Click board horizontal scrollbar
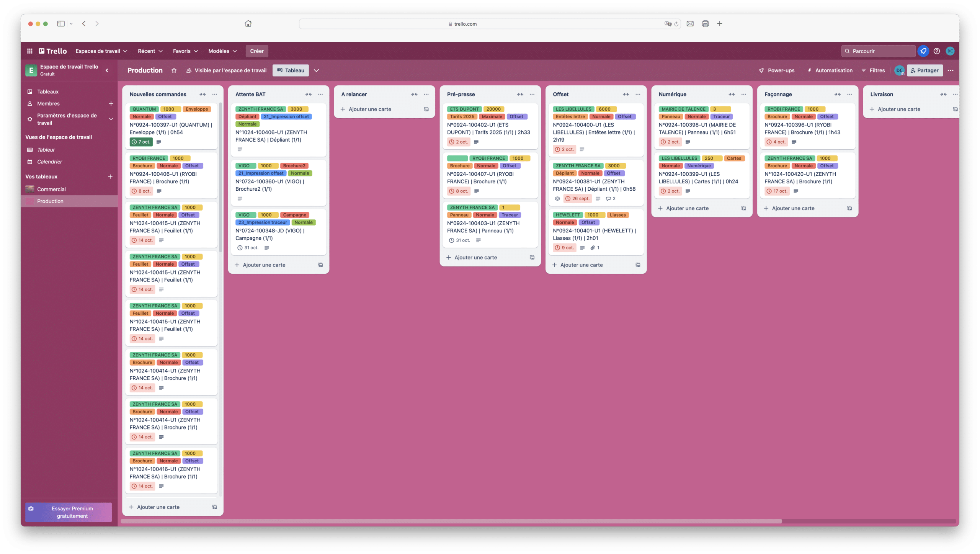The height and width of the screenshot is (554, 980). (x=451, y=521)
